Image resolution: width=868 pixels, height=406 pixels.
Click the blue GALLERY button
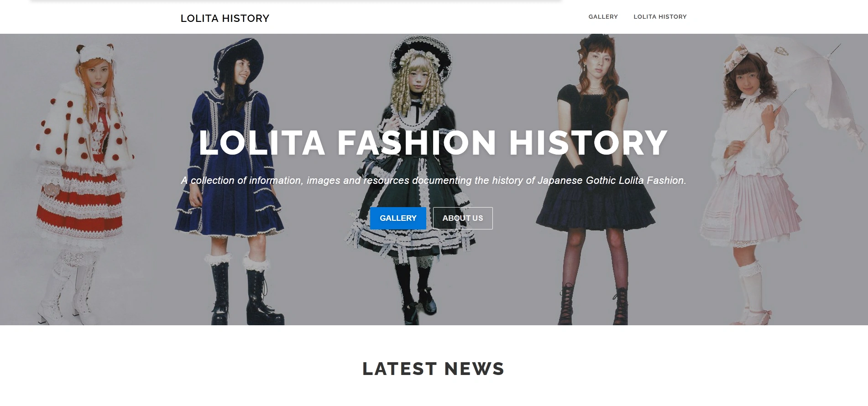[398, 218]
